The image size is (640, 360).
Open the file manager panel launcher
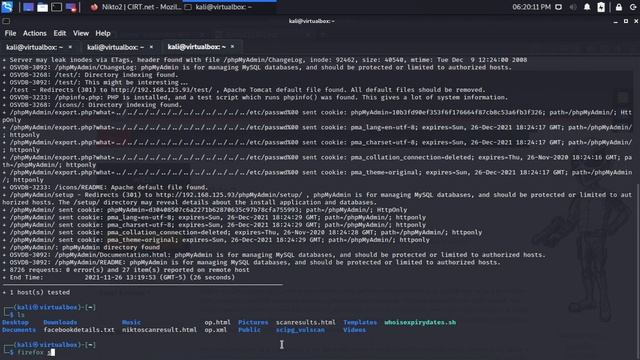click(x=42, y=7)
